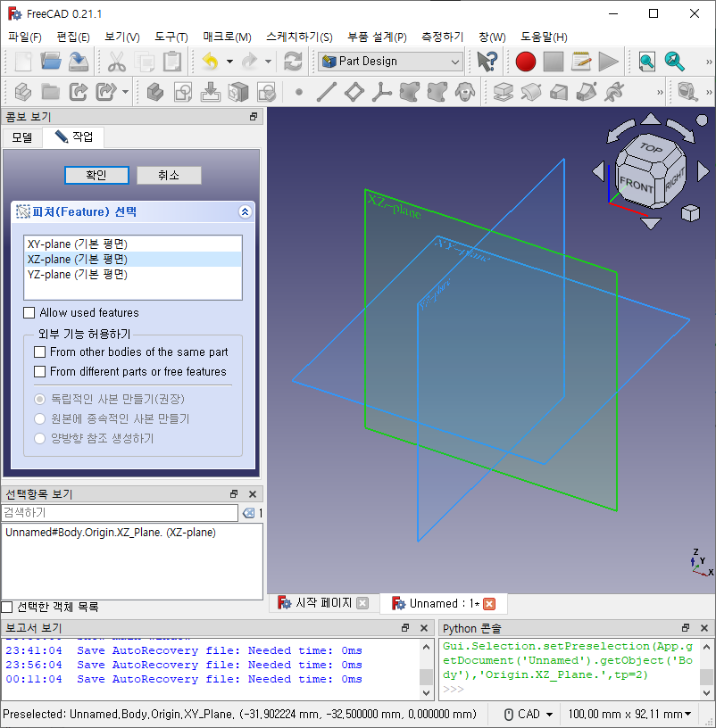Viewport: 716px width, 728px height.
Task: Click the Datum Plane tool
Action: 354,92
